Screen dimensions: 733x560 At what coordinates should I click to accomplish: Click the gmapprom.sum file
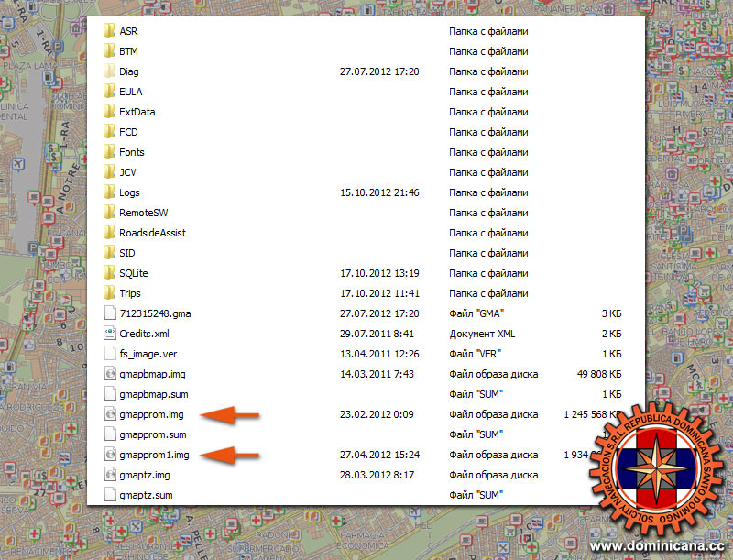coord(152,434)
